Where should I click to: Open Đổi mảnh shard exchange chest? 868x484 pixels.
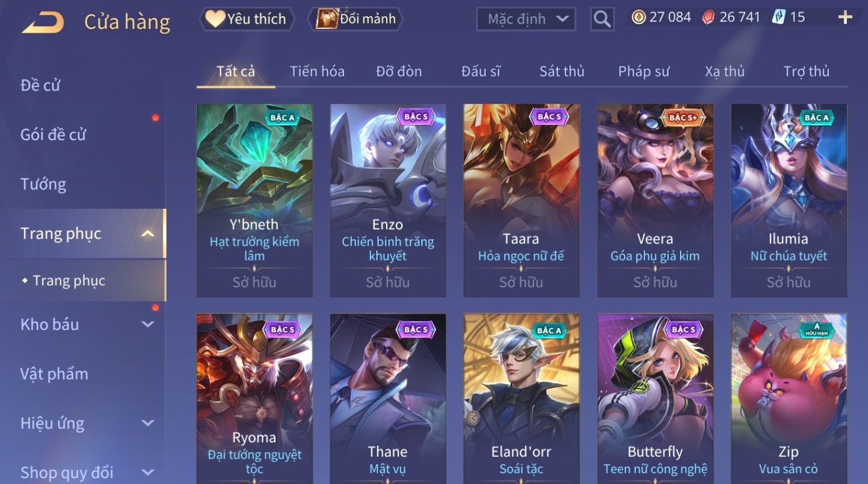pyautogui.click(x=356, y=19)
